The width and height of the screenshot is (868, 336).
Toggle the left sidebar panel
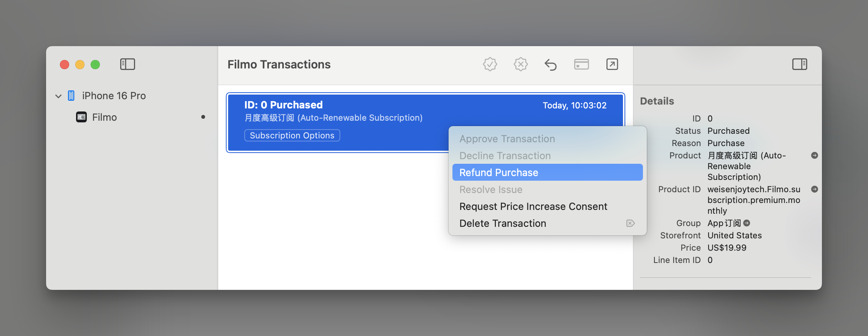(128, 64)
